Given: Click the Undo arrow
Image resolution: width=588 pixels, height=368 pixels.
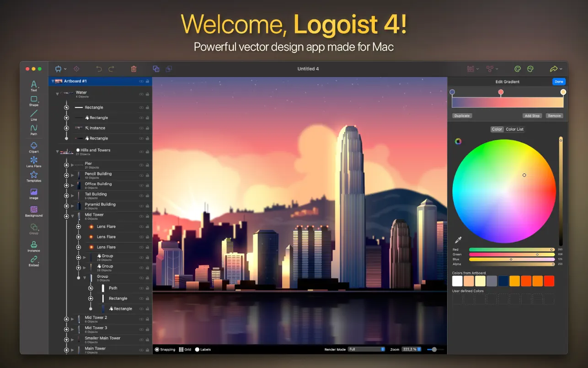Looking at the screenshot, I should coord(99,69).
